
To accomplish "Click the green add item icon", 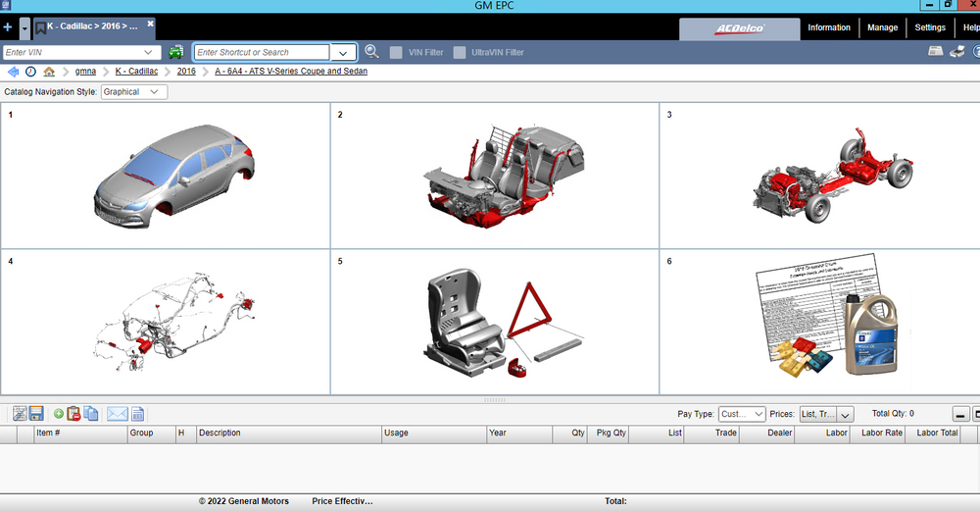I will tap(59, 414).
